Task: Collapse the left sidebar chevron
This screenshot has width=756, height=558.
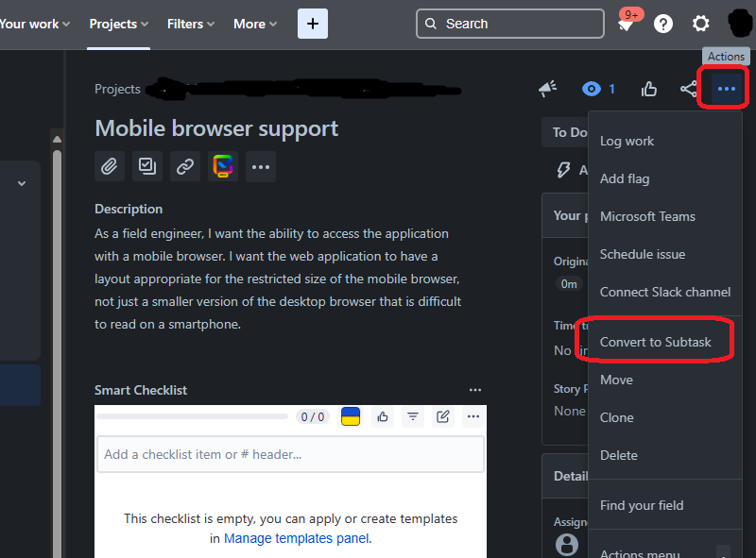Action: (x=22, y=183)
